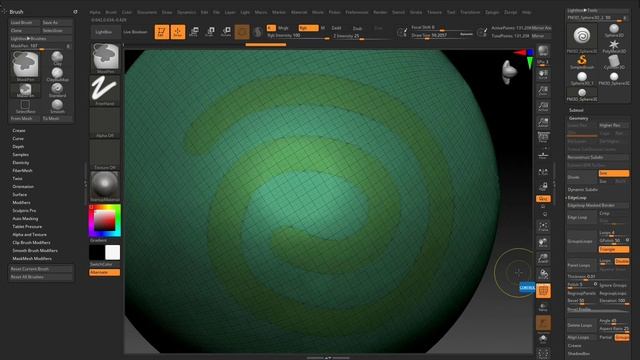Open the Color menu
Viewport: 640px width, 360px height.
[127, 12]
